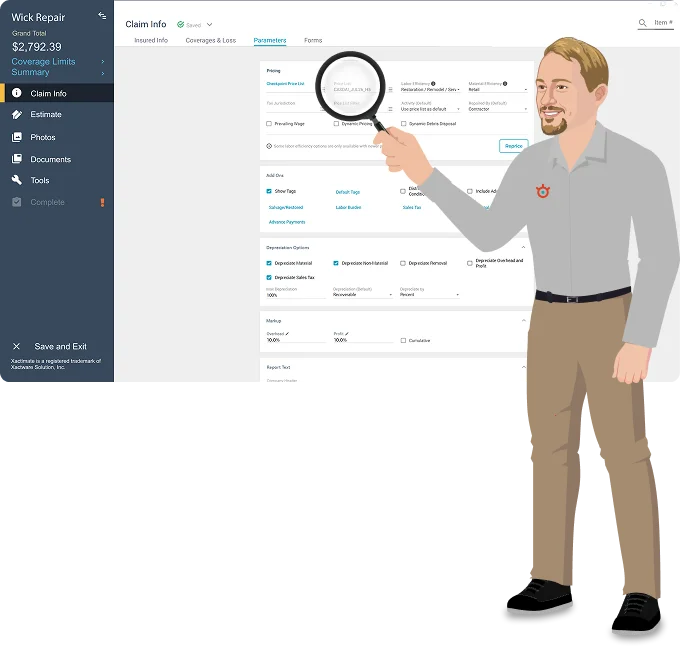Click the Profit 10.0% field
Screen dimensions: 681x648
click(x=363, y=340)
